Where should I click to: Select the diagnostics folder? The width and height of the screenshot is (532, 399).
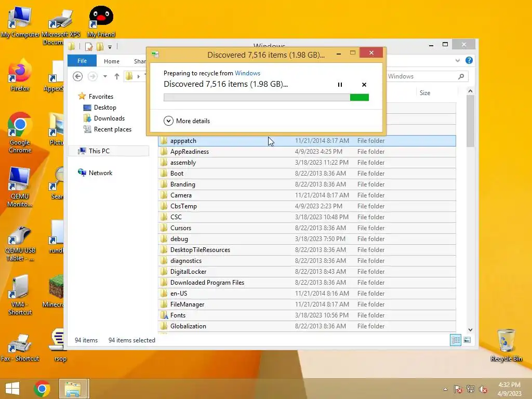[x=307, y=261]
